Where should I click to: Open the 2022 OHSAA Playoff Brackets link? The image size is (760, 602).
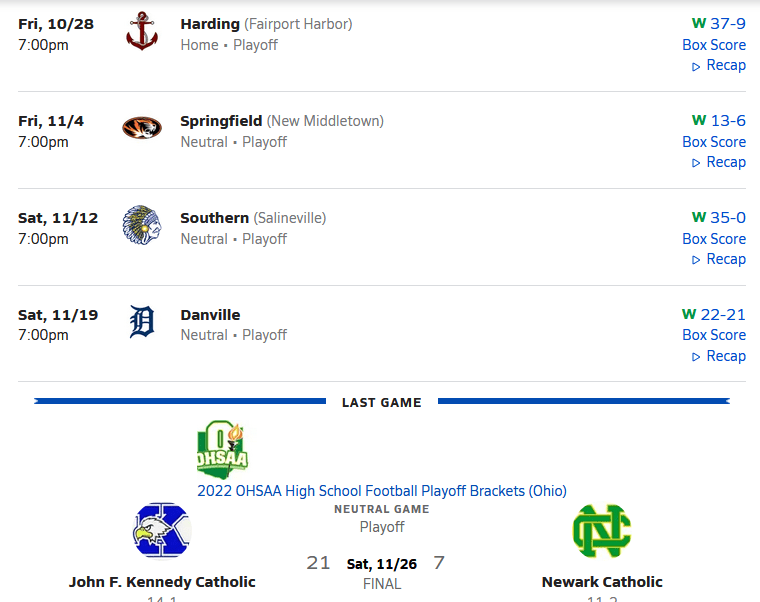click(382, 491)
